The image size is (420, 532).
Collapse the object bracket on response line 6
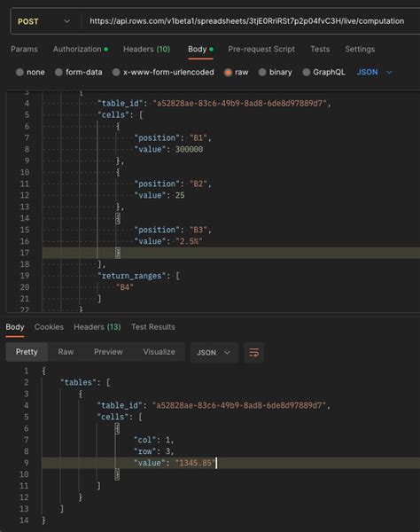117,428
